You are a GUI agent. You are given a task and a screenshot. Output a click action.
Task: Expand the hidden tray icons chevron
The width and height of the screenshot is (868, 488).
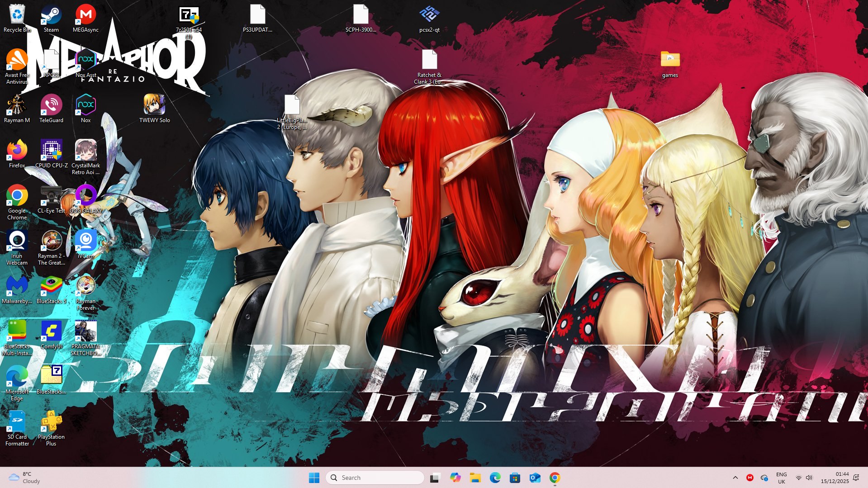click(735, 478)
